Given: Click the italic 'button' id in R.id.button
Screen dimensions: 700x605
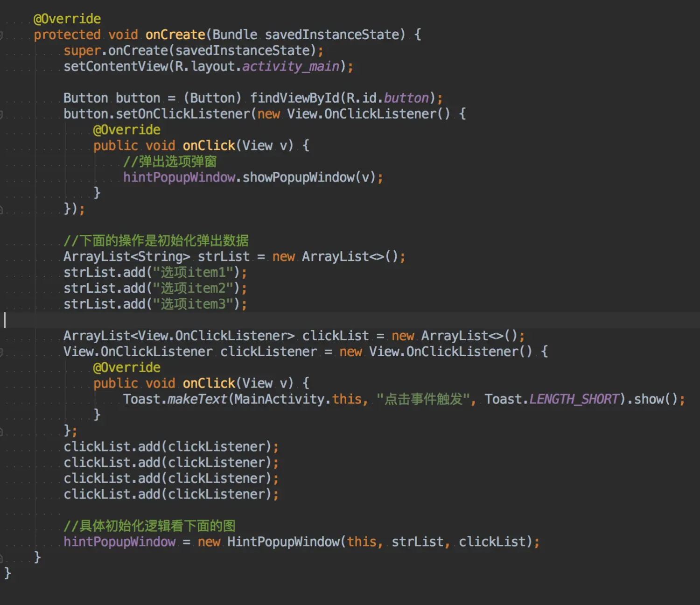Looking at the screenshot, I should coord(406,98).
